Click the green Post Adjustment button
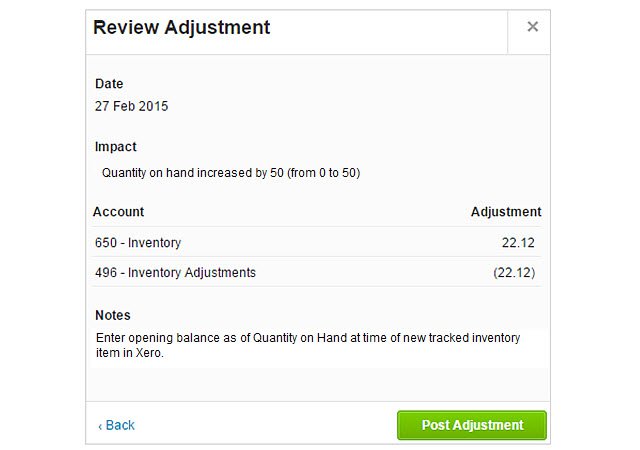Image resolution: width=640 pixels, height=450 pixels. coord(472,425)
